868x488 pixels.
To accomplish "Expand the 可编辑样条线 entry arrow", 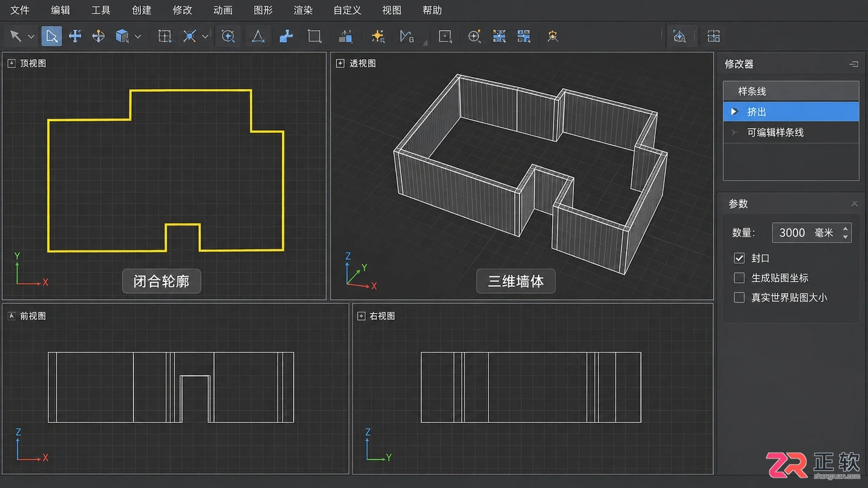I will (734, 132).
